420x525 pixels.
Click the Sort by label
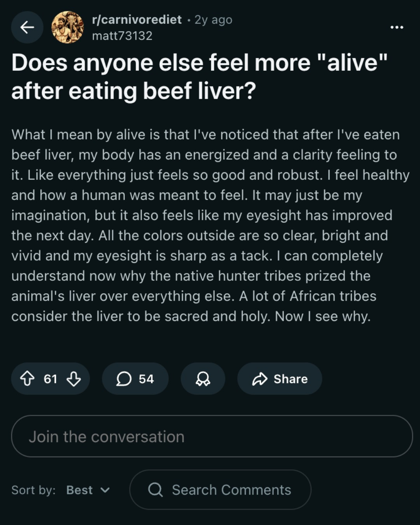coord(33,490)
